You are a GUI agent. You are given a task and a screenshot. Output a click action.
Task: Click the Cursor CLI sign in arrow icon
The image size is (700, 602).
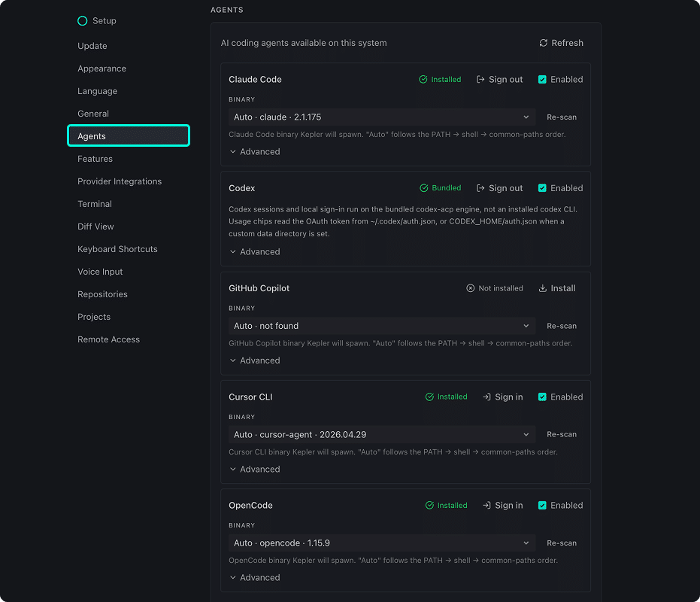[x=486, y=397]
